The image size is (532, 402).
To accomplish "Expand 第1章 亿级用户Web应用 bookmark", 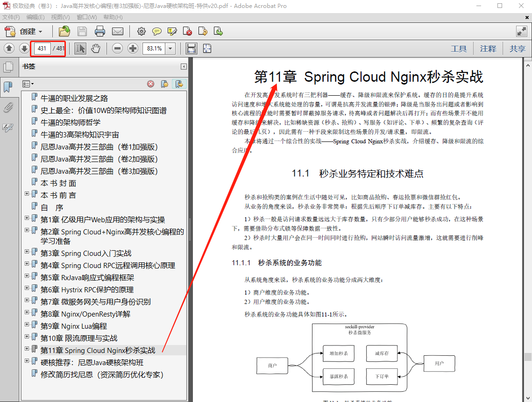I will click(27, 218).
